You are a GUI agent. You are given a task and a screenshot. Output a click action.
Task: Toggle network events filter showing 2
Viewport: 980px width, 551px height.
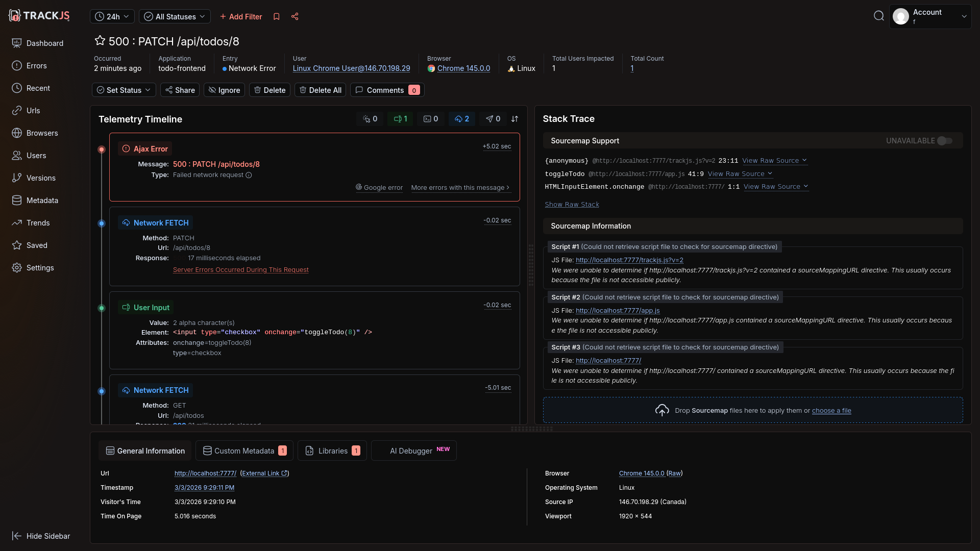coord(462,119)
